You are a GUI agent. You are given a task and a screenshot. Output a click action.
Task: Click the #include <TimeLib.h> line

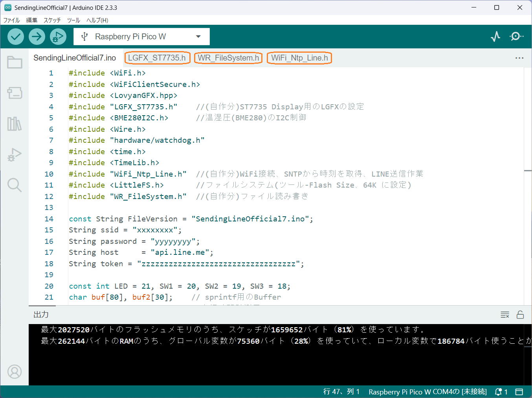click(x=114, y=163)
